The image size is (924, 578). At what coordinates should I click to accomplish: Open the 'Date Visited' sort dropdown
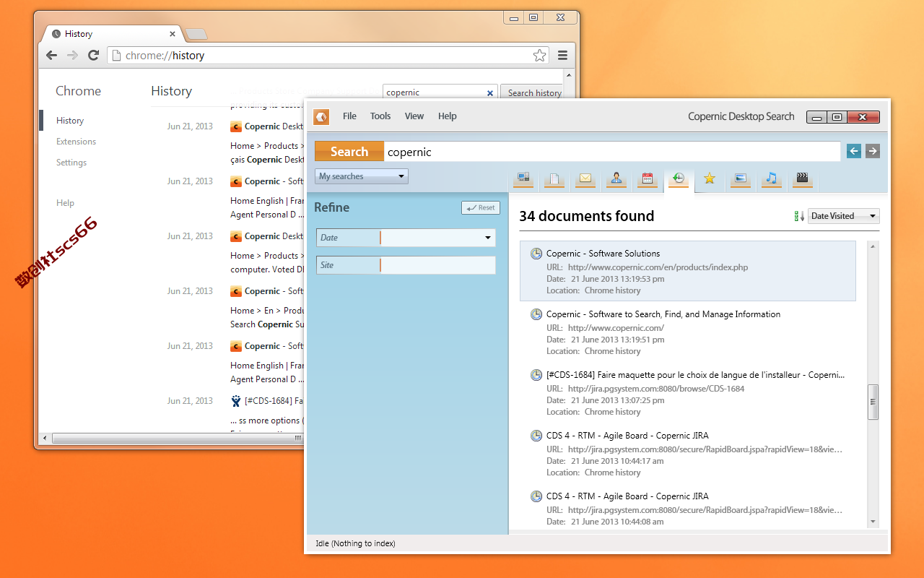pos(844,216)
